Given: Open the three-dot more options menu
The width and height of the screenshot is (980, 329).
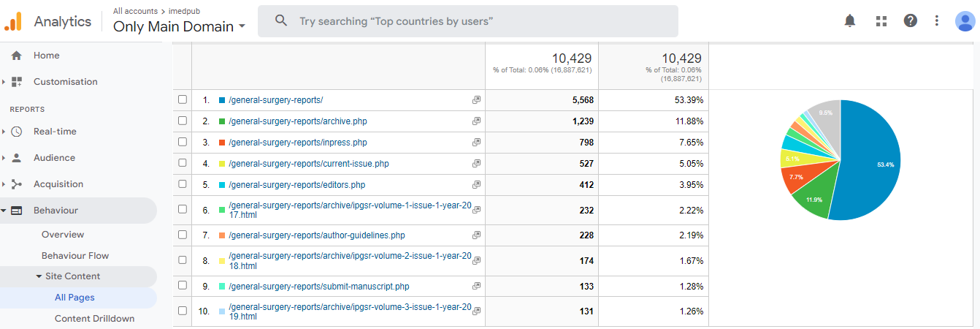Looking at the screenshot, I should [x=937, y=20].
